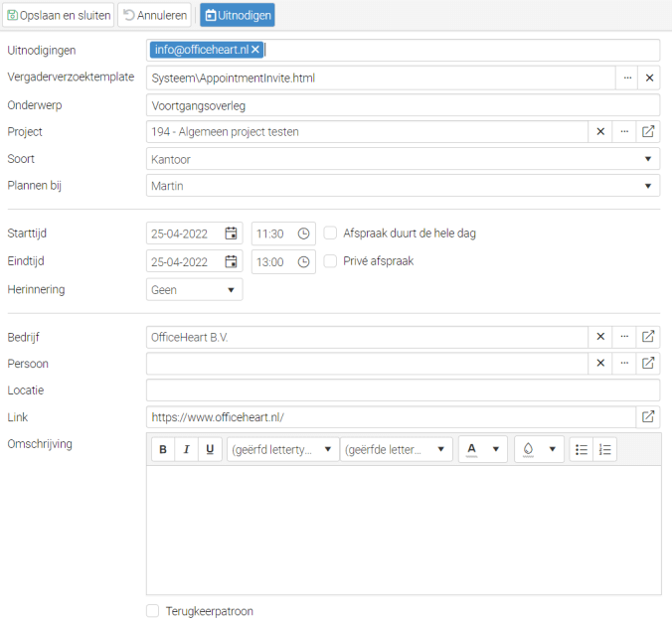Image resolution: width=672 pixels, height=625 pixels.
Task: Enable Afspraak duurt de hele dag
Action: pos(330,234)
